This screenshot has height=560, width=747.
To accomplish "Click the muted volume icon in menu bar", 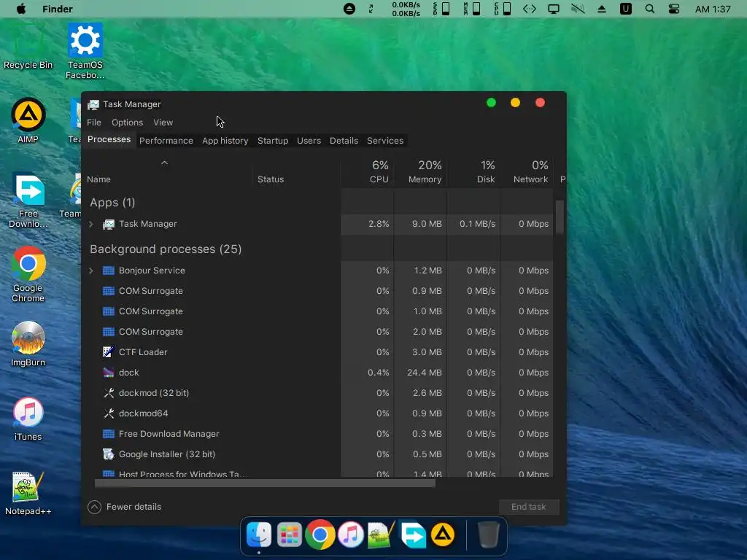I will tap(578, 9).
